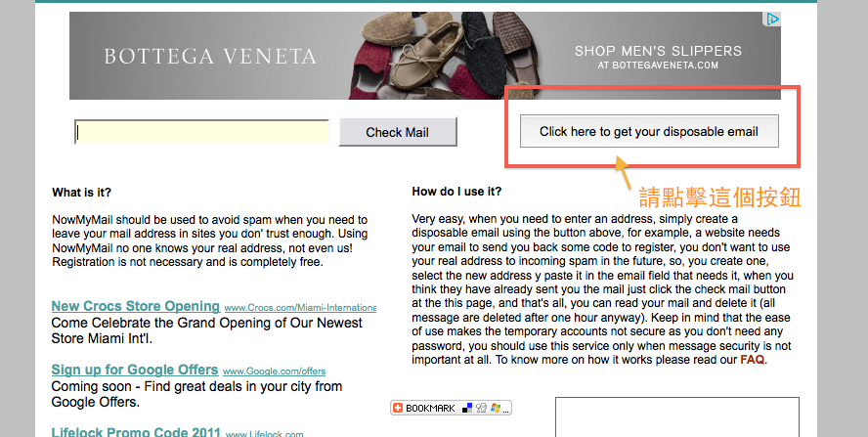Open the FAQ link
The height and width of the screenshot is (437, 868).
(x=752, y=360)
